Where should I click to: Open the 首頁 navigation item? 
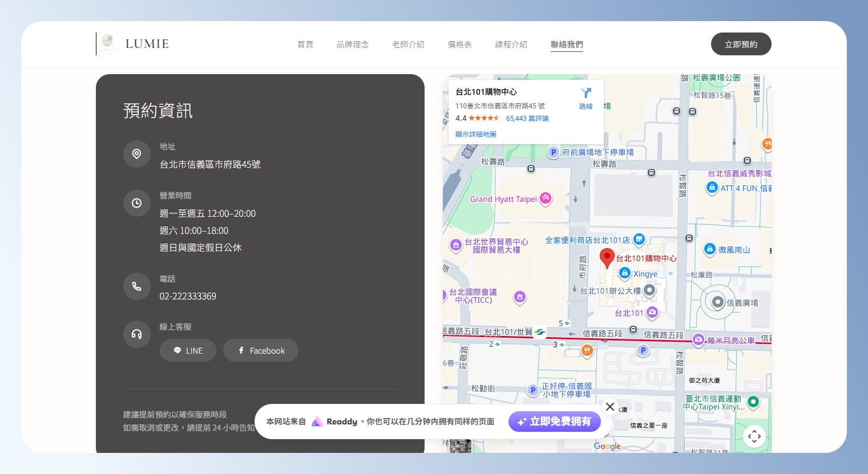pyautogui.click(x=305, y=44)
